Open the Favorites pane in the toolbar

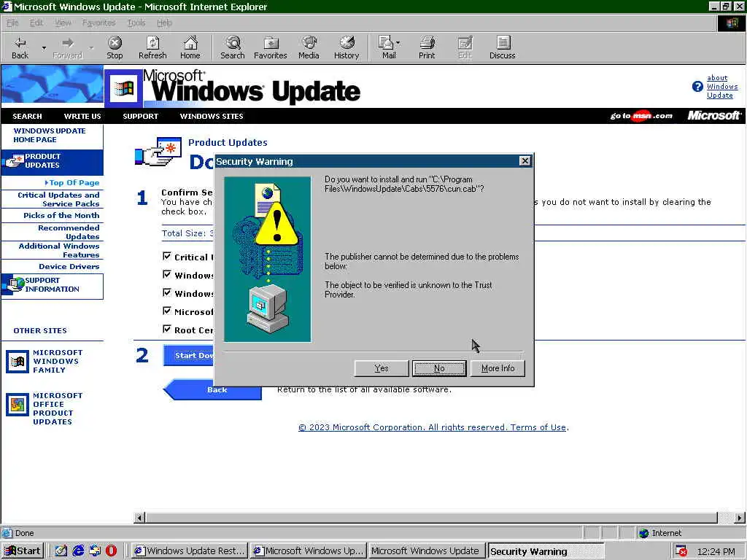click(270, 47)
